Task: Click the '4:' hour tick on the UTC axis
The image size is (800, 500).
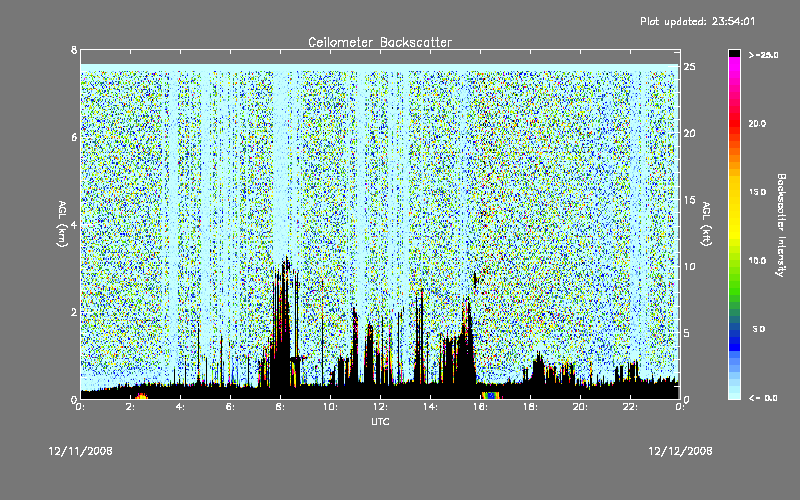Action: click(x=181, y=407)
